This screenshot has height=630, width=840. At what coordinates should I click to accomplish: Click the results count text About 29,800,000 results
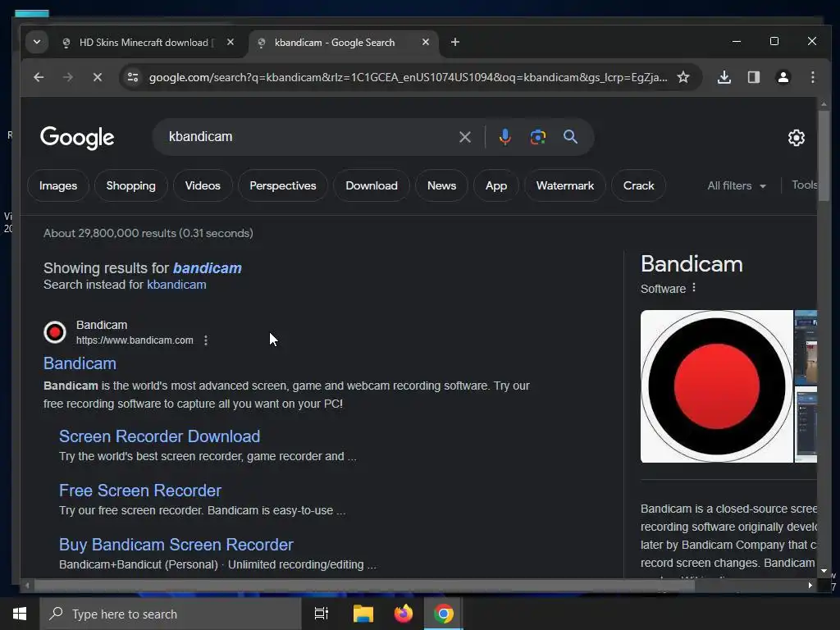[x=148, y=233]
